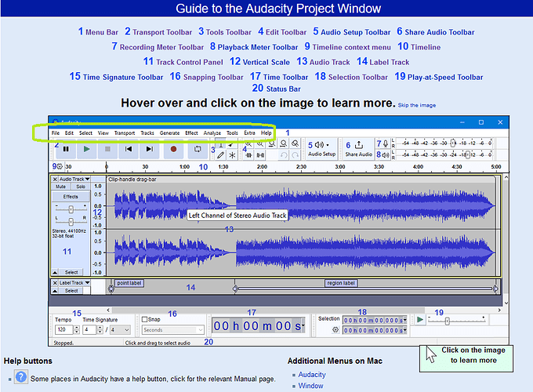This screenshot has width=533, height=392.
Task: Click the Effects button on Audio Track
Action: [x=71, y=197]
